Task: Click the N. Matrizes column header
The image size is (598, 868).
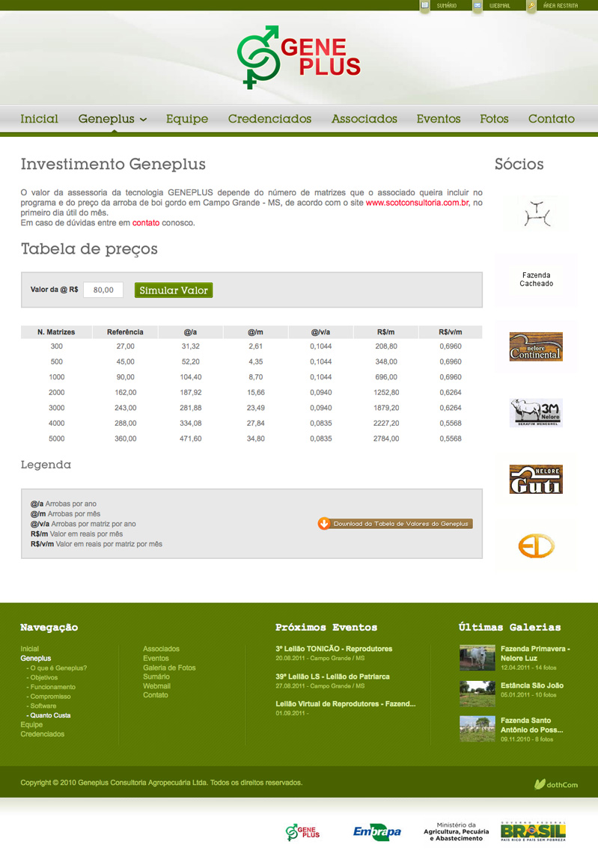Action: pos(56,332)
